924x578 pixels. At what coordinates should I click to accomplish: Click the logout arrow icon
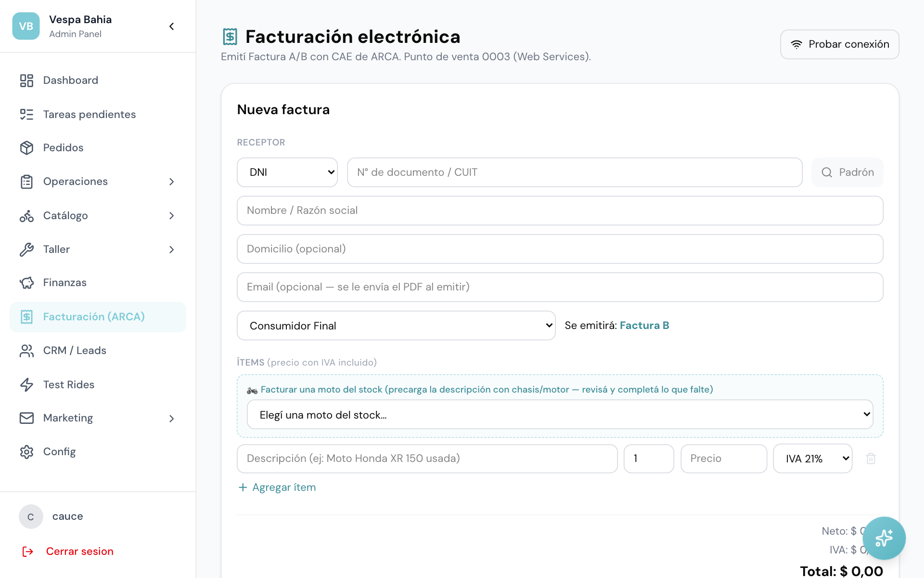click(x=28, y=552)
